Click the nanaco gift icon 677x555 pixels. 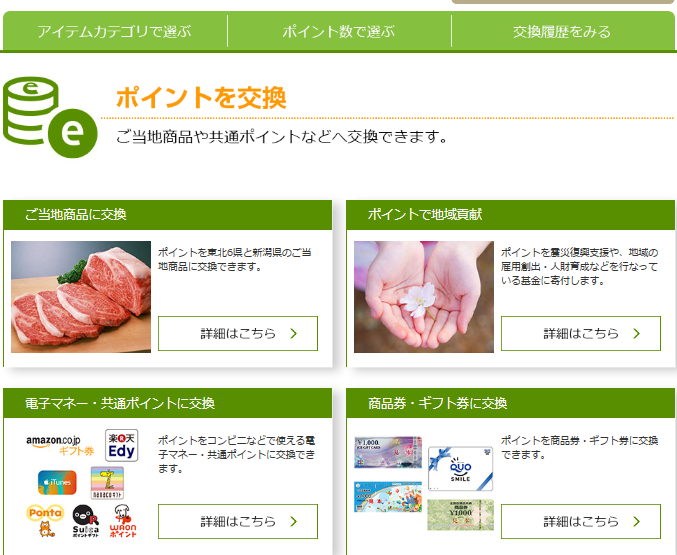coord(108,483)
